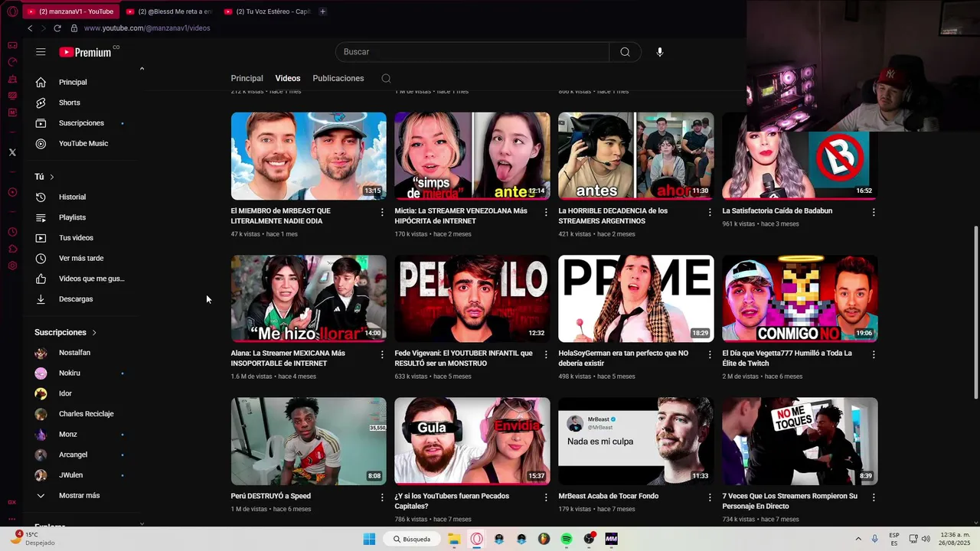Open options menu for Mictia video
The image size is (980, 551).
click(x=546, y=212)
